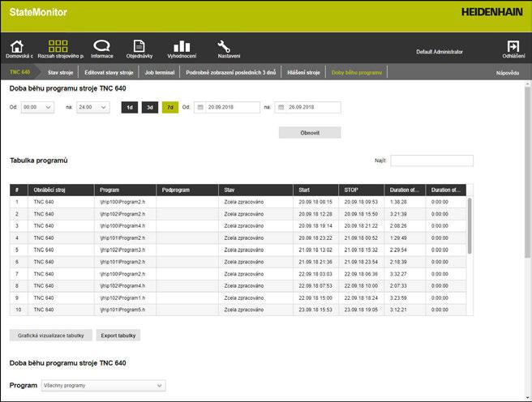Click the program table vertical scrollbar
The image size is (532, 402).
[x=470, y=226]
